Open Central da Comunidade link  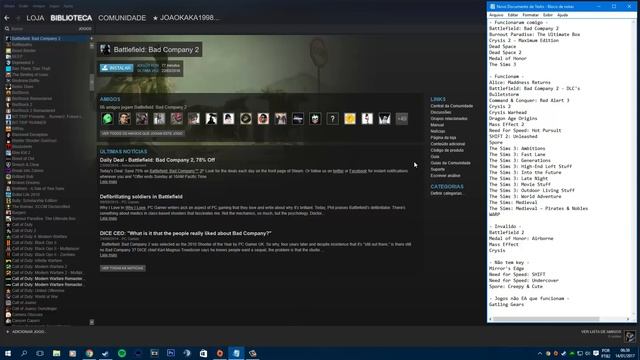coord(451,106)
